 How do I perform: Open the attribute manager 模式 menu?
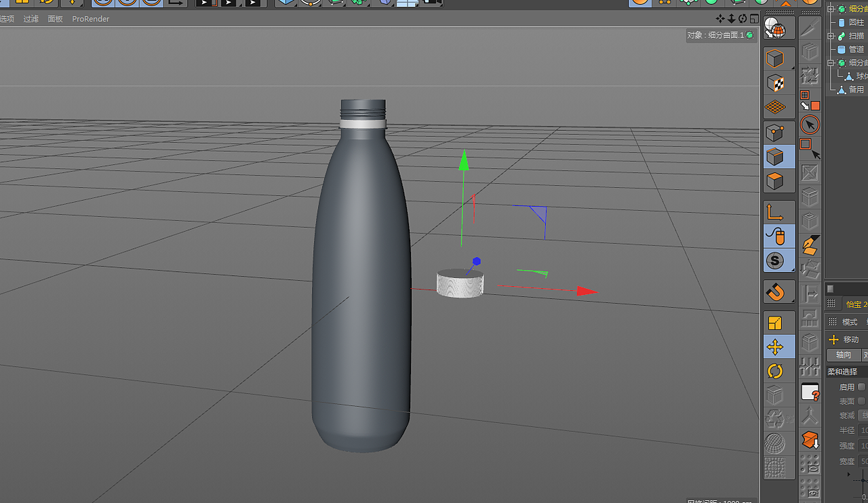850,322
